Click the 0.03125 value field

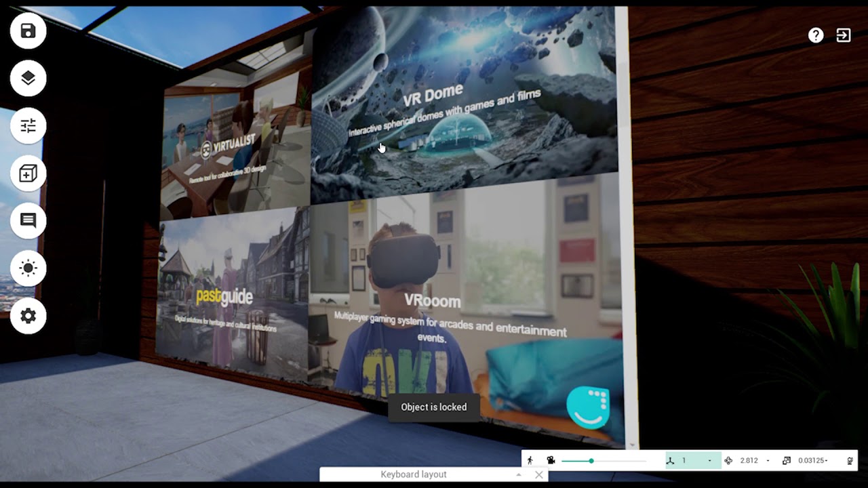(x=810, y=461)
